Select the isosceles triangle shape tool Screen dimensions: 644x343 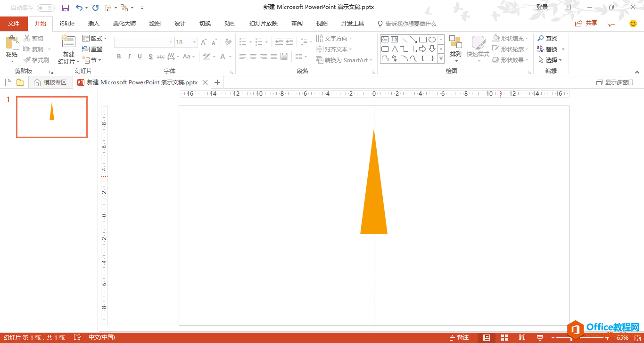395,49
